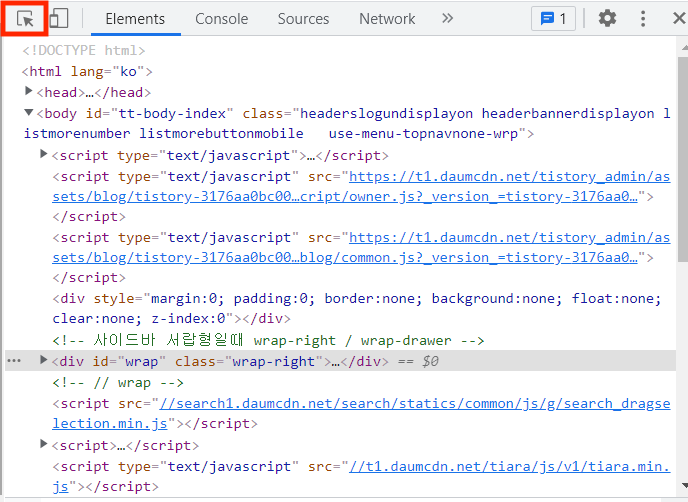Switch to the Console tab
The image size is (688, 502).
pyautogui.click(x=222, y=19)
